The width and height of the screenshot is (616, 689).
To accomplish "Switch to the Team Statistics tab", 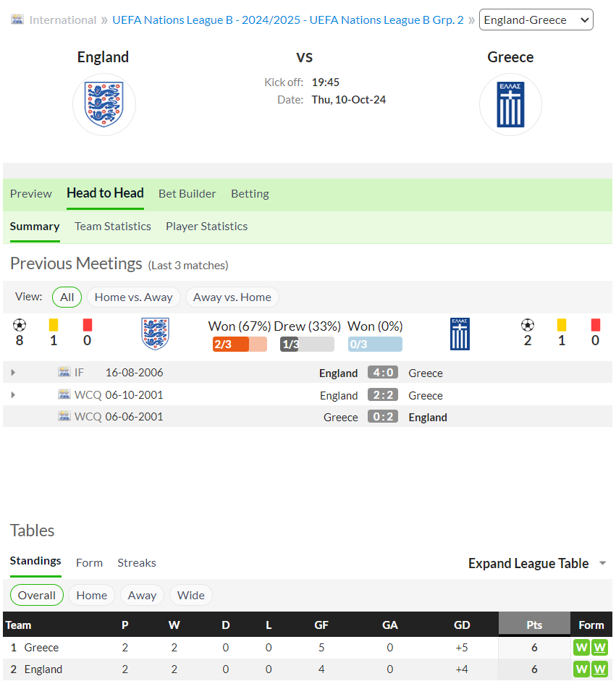I will coord(112,227).
